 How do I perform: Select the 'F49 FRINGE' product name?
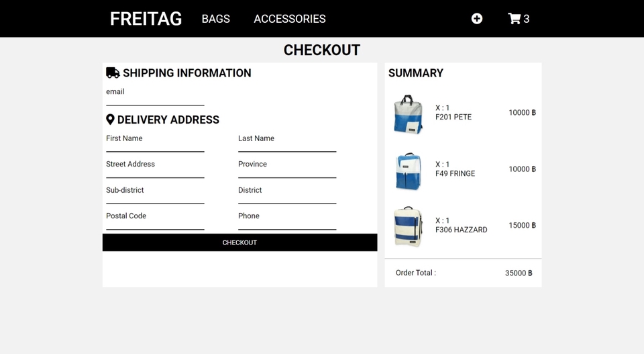(x=455, y=173)
